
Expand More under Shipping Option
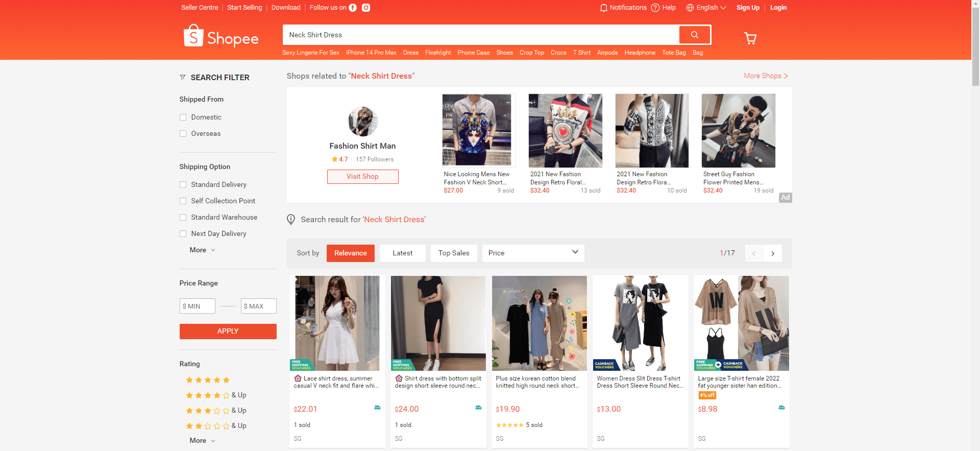point(203,250)
